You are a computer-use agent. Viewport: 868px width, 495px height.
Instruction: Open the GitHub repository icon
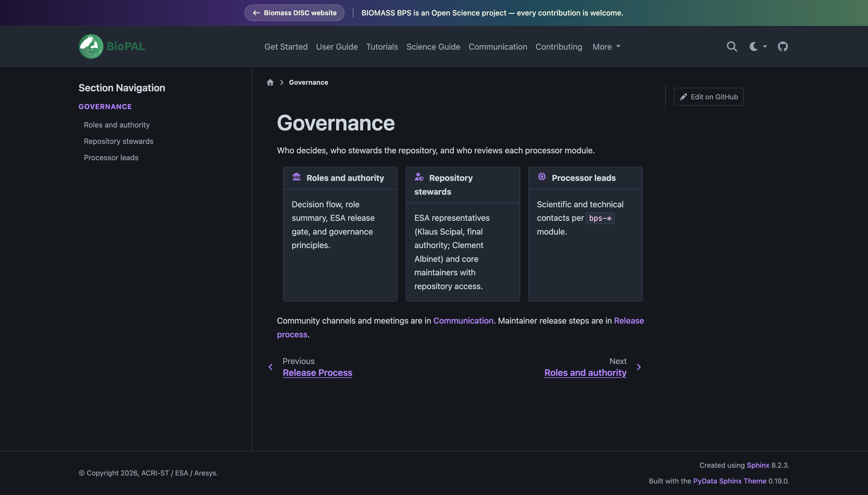[783, 47]
